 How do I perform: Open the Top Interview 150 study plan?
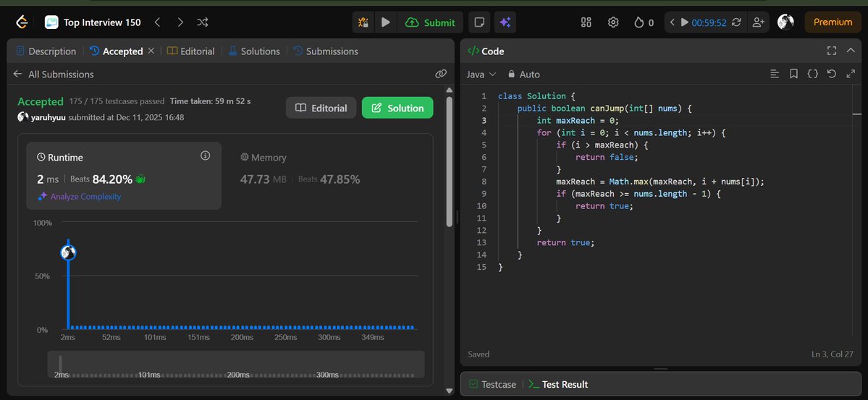click(93, 22)
